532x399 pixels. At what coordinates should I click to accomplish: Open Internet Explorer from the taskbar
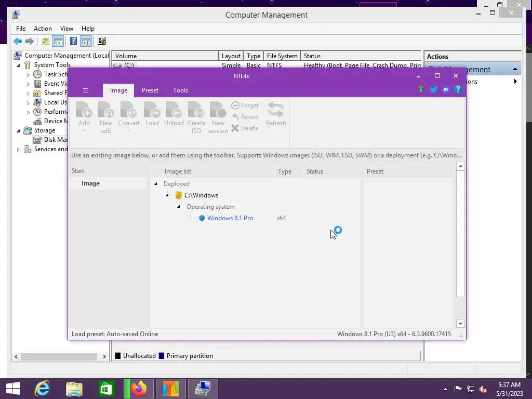click(42, 389)
